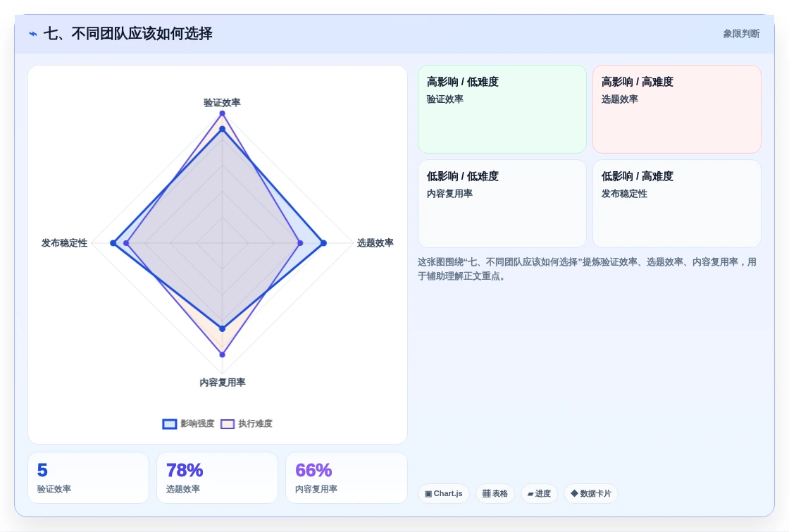Image resolution: width=789 pixels, height=532 pixels.
Task: Toggle the 影响强度 legend swatch
Action: click(x=170, y=423)
